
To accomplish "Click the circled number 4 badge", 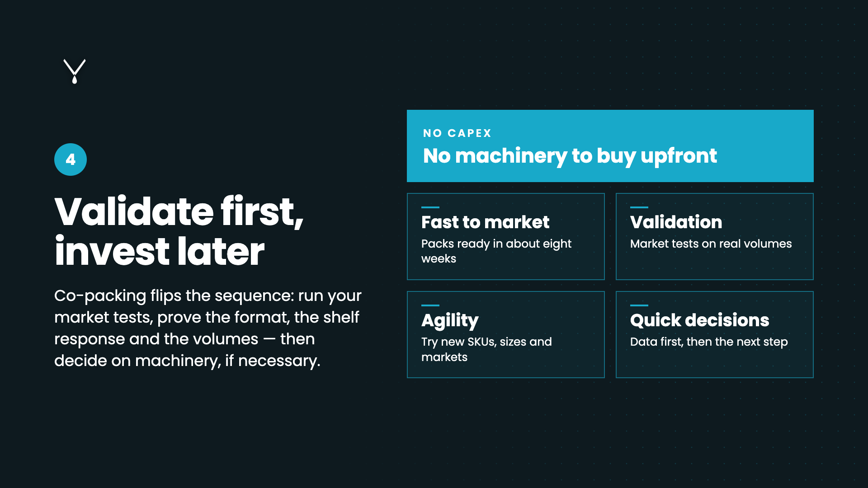I will pyautogui.click(x=71, y=160).
